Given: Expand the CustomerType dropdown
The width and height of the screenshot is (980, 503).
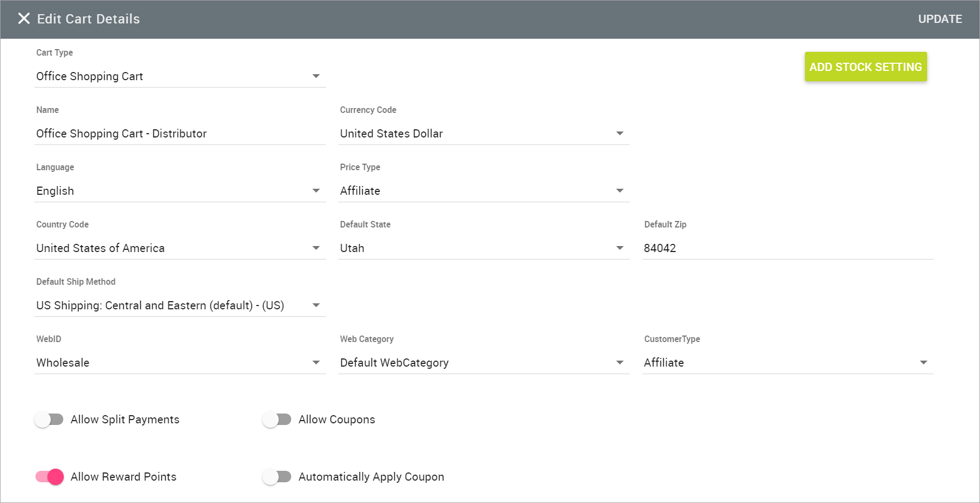Looking at the screenshot, I should click(x=923, y=362).
